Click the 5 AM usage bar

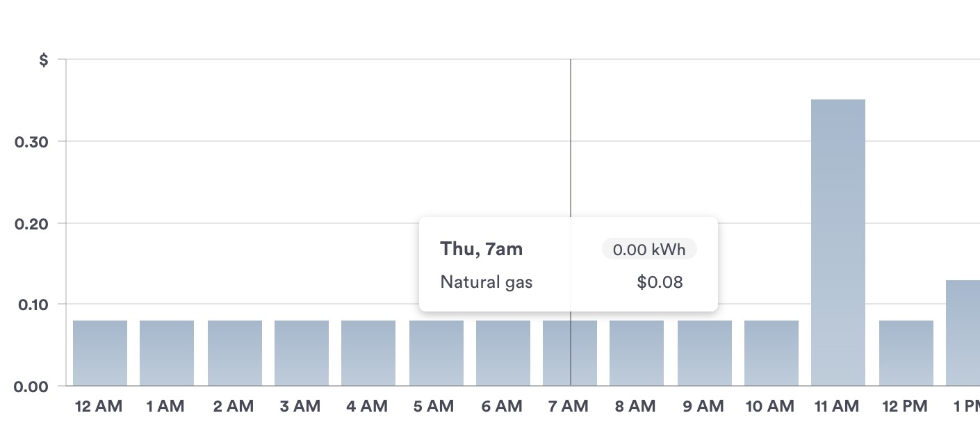pos(436,353)
